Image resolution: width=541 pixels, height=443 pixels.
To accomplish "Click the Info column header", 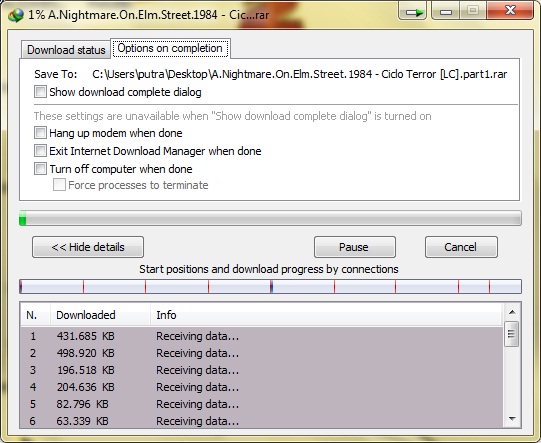I will (326, 315).
